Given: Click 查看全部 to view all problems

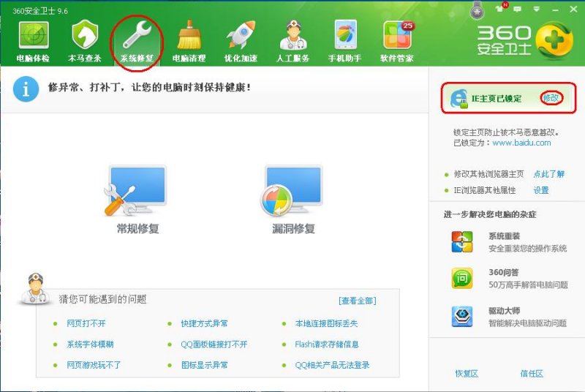Looking at the screenshot, I should coord(358,301).
